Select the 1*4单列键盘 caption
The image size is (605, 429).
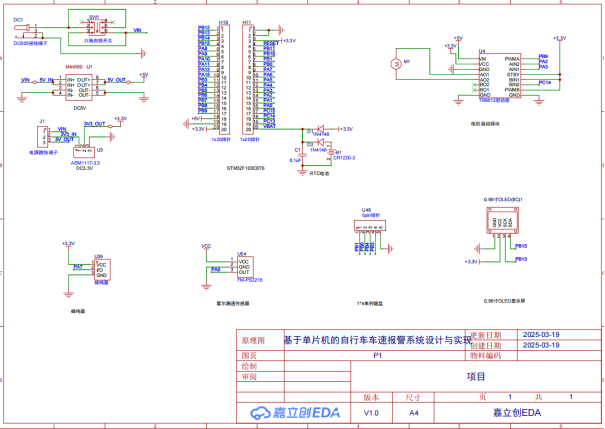pyautogui.click(x=370, y=303)
